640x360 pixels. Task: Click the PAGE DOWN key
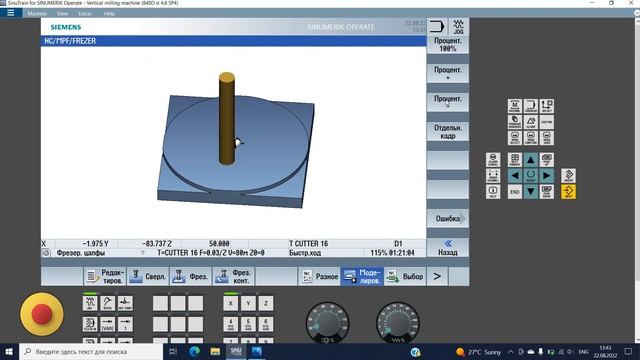tap(547, 191)
